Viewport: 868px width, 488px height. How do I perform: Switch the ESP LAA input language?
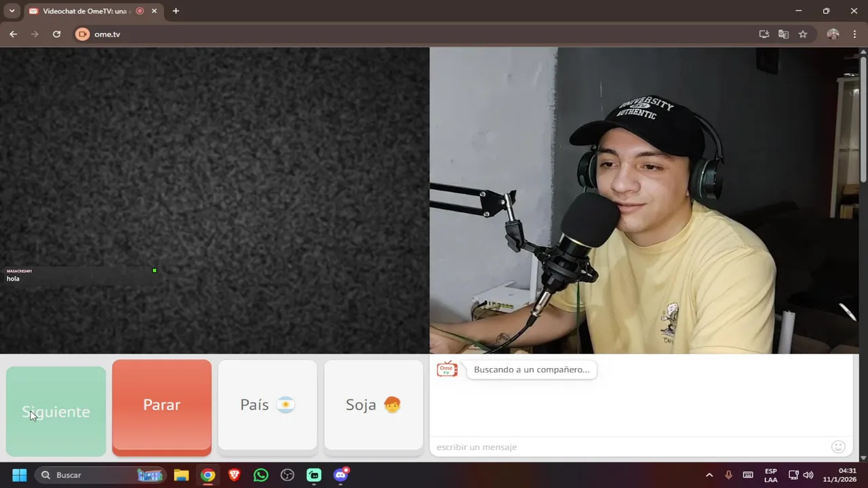771,475
